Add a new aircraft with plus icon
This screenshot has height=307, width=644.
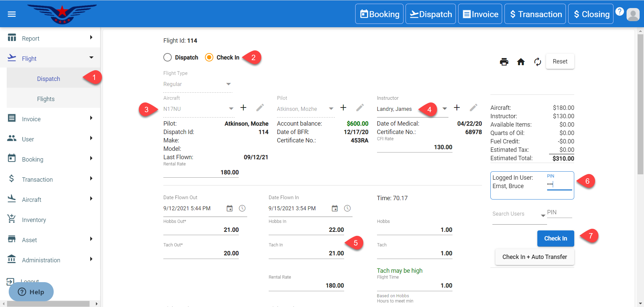coord(243,108)
